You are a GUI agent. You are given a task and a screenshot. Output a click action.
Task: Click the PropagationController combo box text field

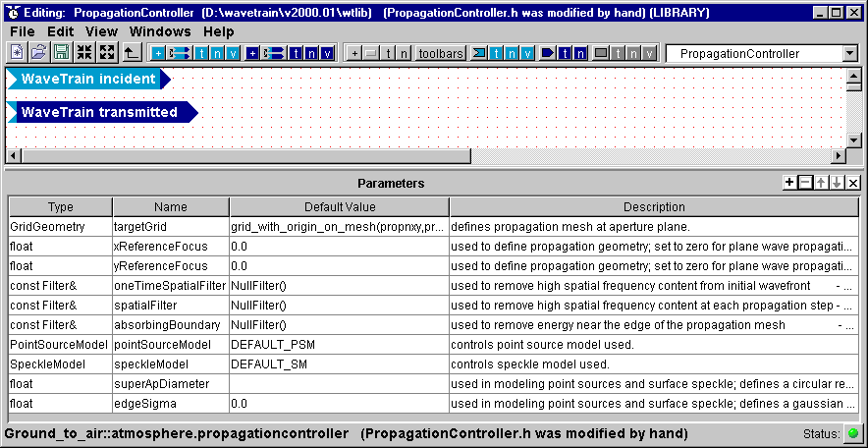tap(754, 54)
